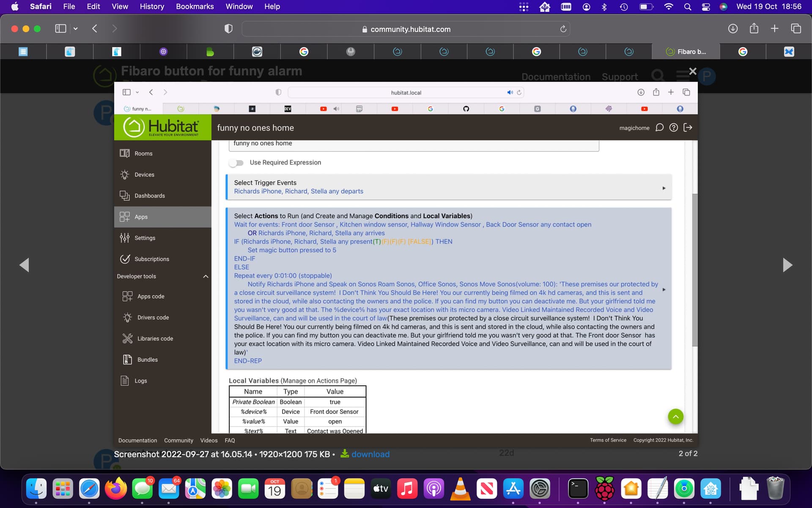Go to previous image with left arrow

pos(25,265)
